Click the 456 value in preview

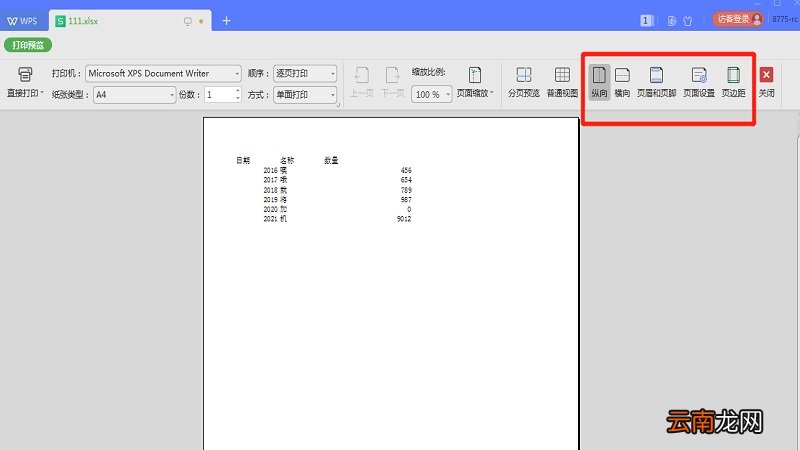coord(406,170)
